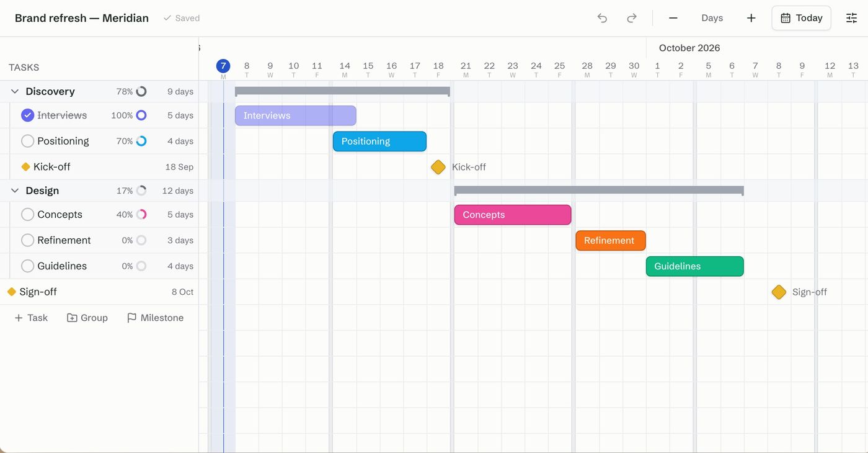Click the Concepts 40% progress ring
Image resolution: width=868 pixels, height=453 pixels.
click(141, 215)
